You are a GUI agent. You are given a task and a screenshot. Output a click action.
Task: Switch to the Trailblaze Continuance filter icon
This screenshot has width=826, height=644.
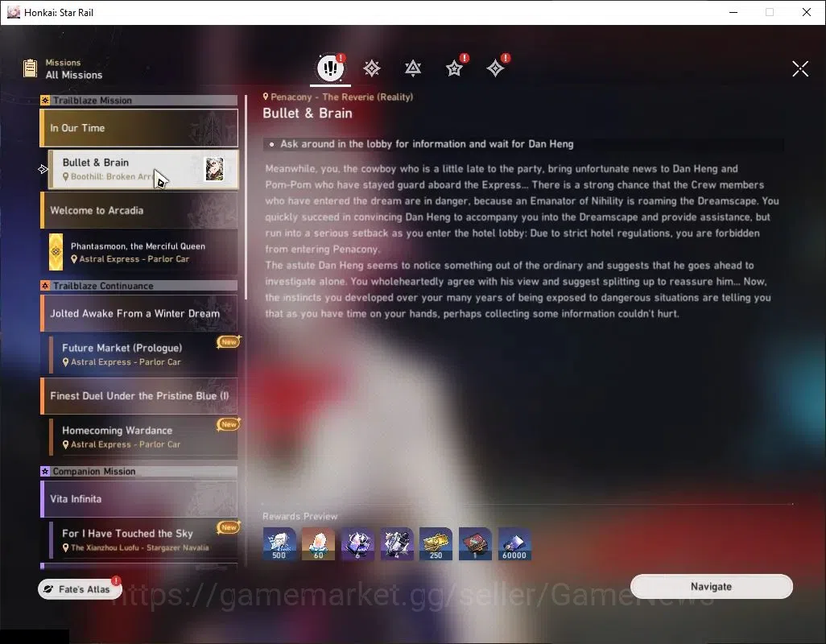click(x=413, y=68)
